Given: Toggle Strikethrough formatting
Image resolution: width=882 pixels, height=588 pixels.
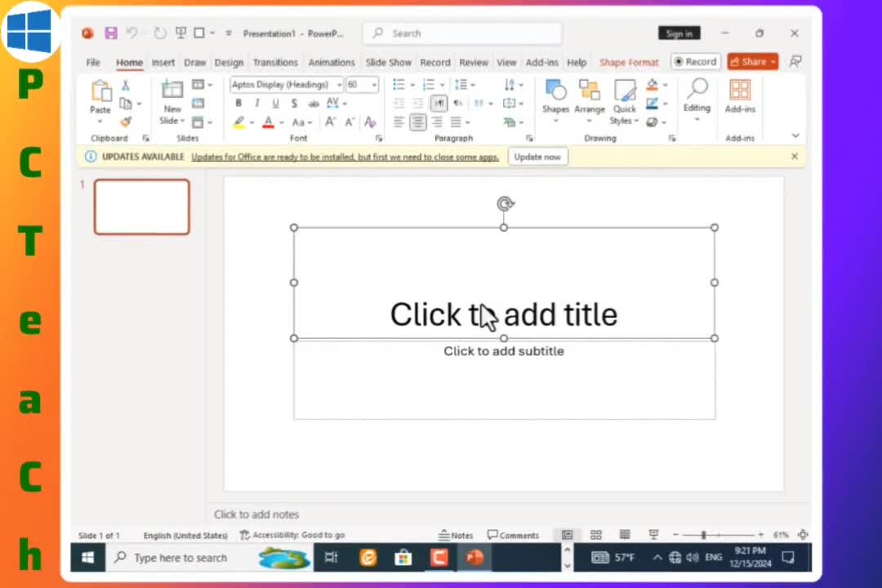Looking at the screenshot, I should coord(314,104).
